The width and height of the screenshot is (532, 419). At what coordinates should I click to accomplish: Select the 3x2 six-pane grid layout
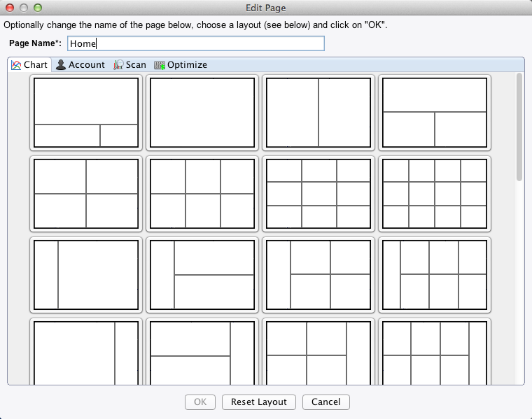[202, 194]
